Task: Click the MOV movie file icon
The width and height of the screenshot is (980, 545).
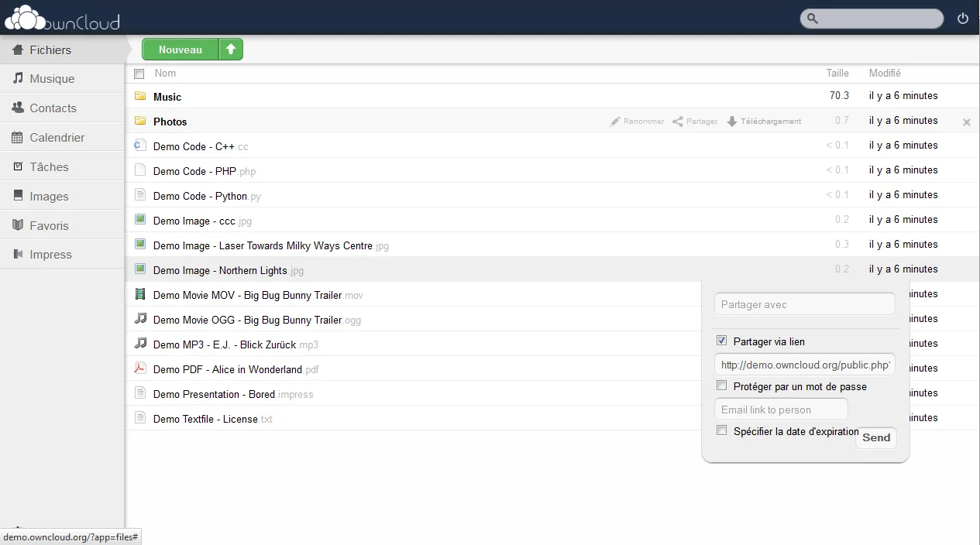Action: pyautogui.click(x=140, y=294)
